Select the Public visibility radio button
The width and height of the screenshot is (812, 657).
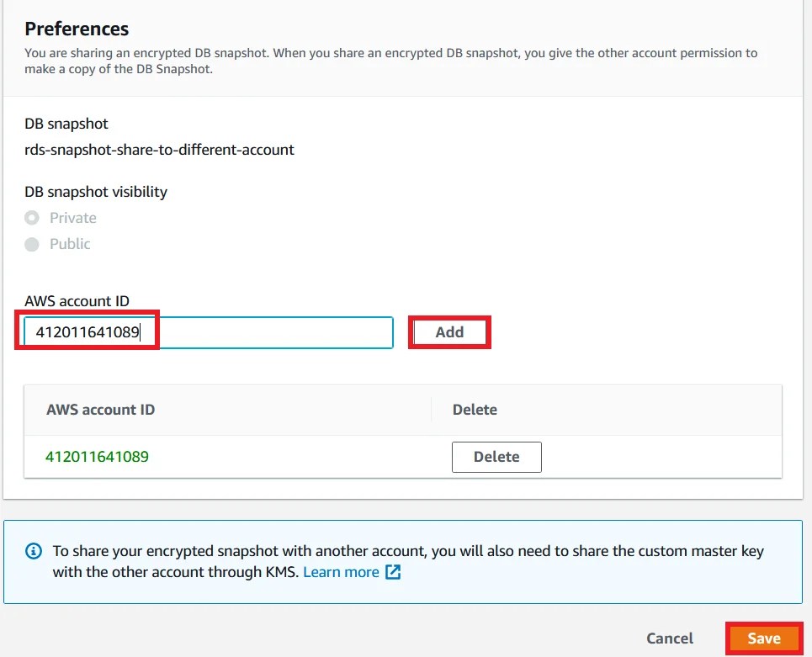33,244
